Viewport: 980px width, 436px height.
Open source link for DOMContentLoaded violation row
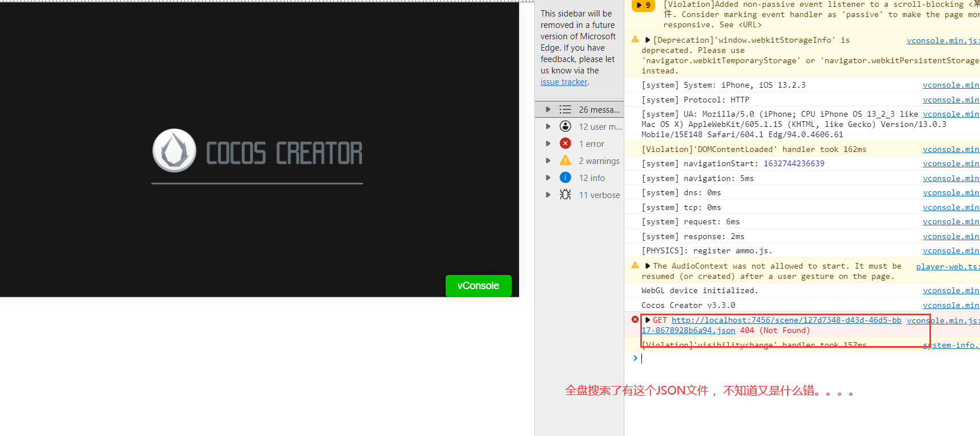951,149
